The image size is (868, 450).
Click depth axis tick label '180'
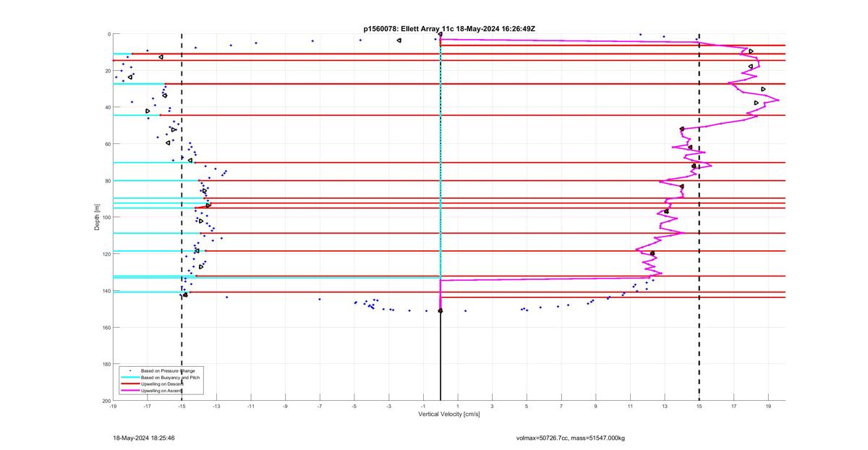coord(106,364)
